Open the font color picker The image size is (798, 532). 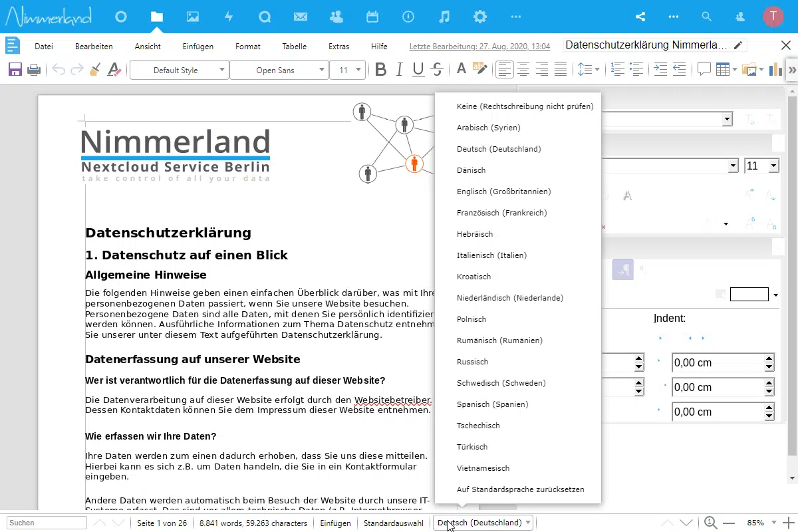(461, 69)
